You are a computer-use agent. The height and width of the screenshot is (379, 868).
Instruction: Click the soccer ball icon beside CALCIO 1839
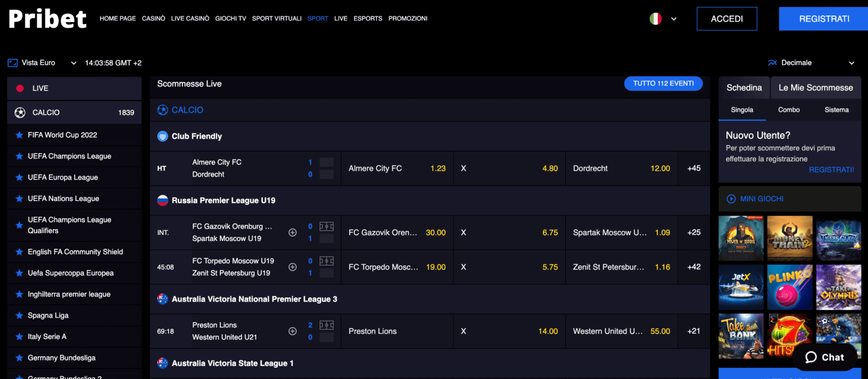coord(20,113)
